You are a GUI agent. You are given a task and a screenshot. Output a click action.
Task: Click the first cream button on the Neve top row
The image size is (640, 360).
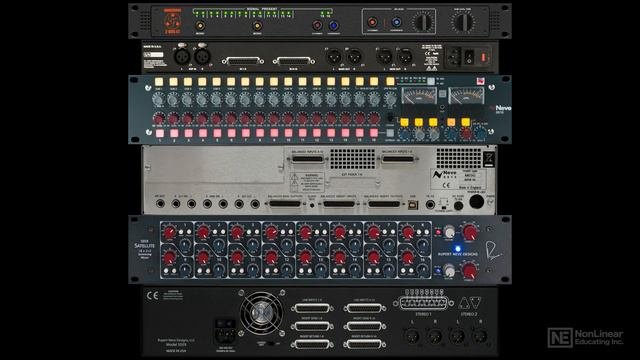[x=159, y=82]
